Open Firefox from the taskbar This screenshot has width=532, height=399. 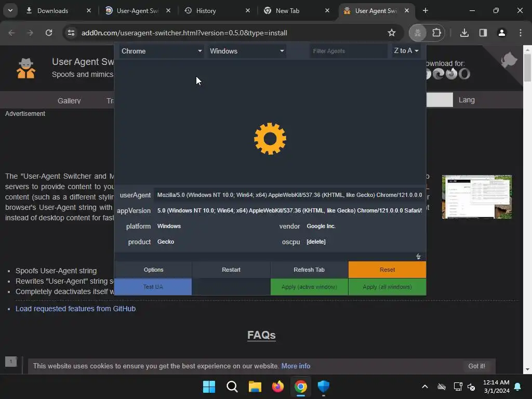click(x=278, y=387)
